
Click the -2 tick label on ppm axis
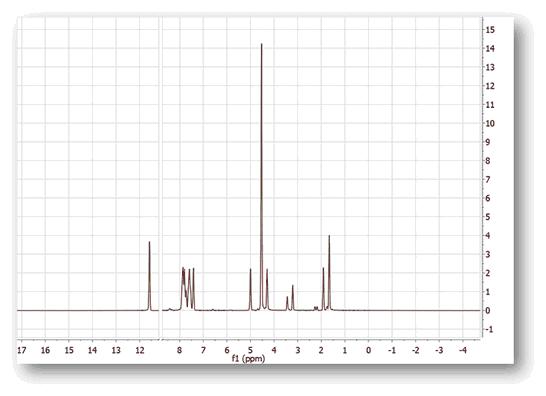[x=415, y=350]
